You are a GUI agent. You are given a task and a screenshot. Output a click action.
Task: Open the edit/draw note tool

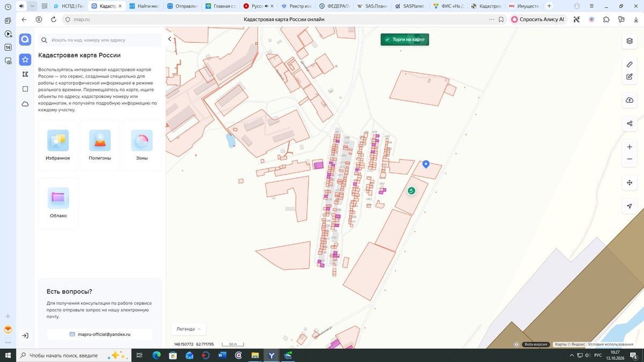click(630, 77)
